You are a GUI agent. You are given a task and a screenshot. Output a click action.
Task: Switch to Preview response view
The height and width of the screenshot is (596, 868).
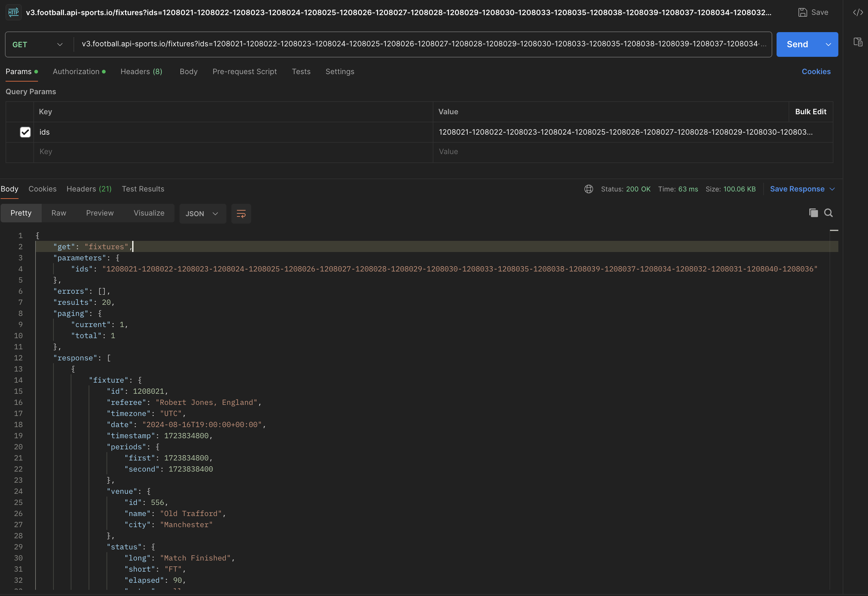pyautogui.click(x=100, y=213)
